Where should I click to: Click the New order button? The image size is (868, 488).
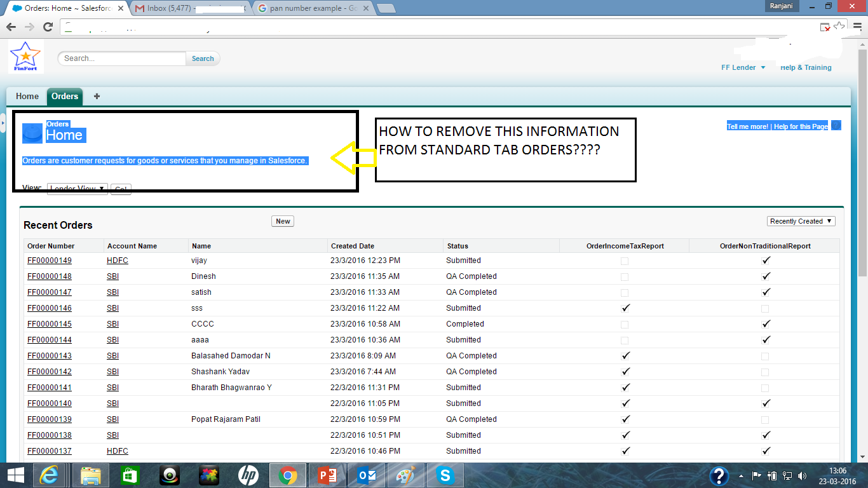(283, 221)
